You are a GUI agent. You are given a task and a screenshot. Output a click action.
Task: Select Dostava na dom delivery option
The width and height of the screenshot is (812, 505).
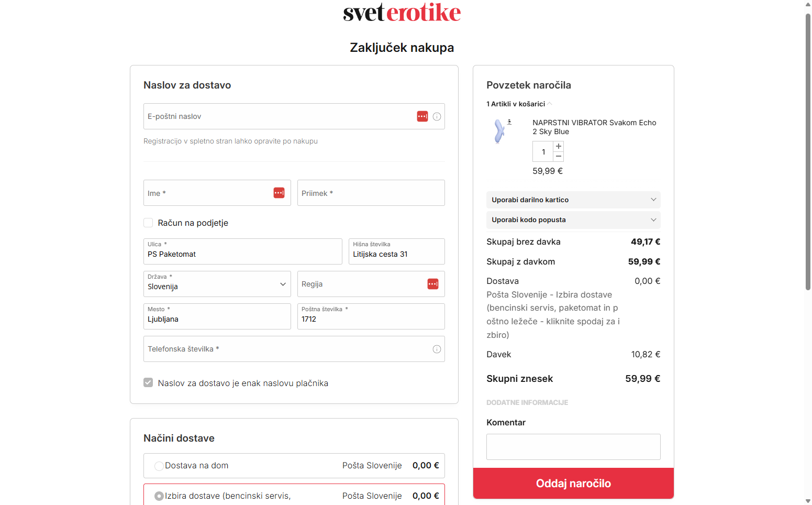point(159,466)
